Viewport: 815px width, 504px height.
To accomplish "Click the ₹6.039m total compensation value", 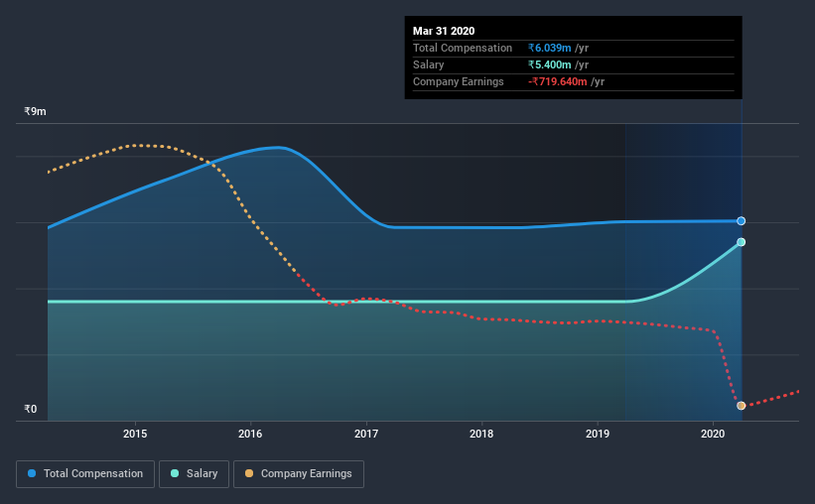I will point(550,48).
